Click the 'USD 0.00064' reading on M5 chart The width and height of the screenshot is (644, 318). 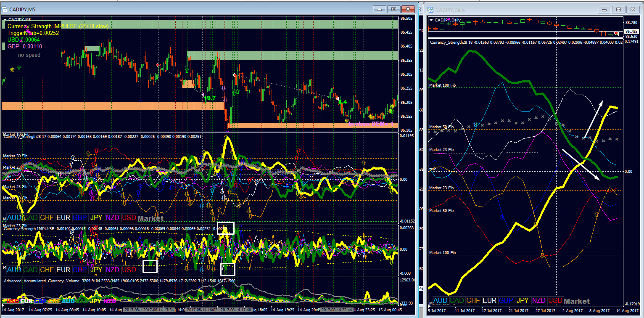click(x=23, y=40)
